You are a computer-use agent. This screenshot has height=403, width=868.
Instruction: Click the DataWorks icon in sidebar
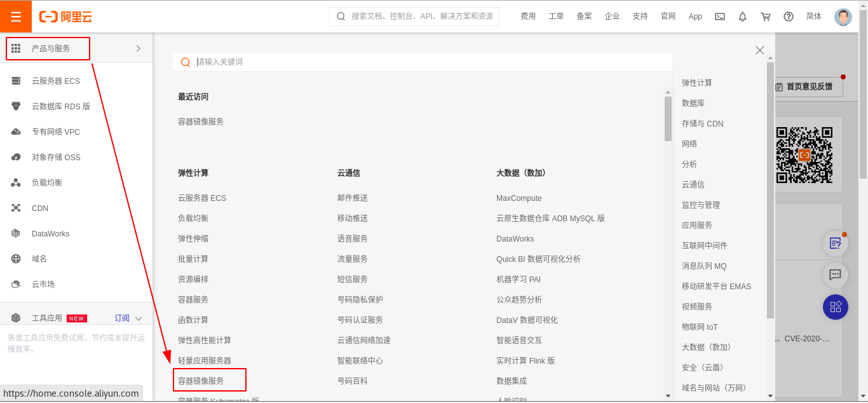[16, 233]
